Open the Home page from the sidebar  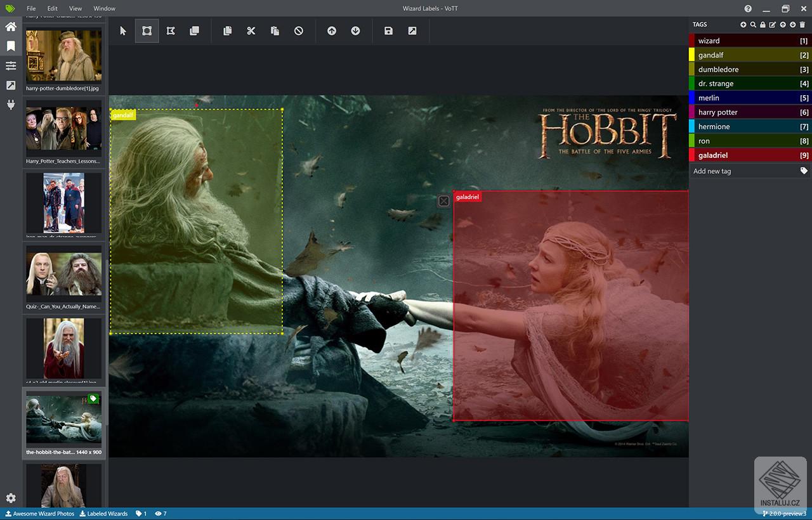click(x=11, y=27)
